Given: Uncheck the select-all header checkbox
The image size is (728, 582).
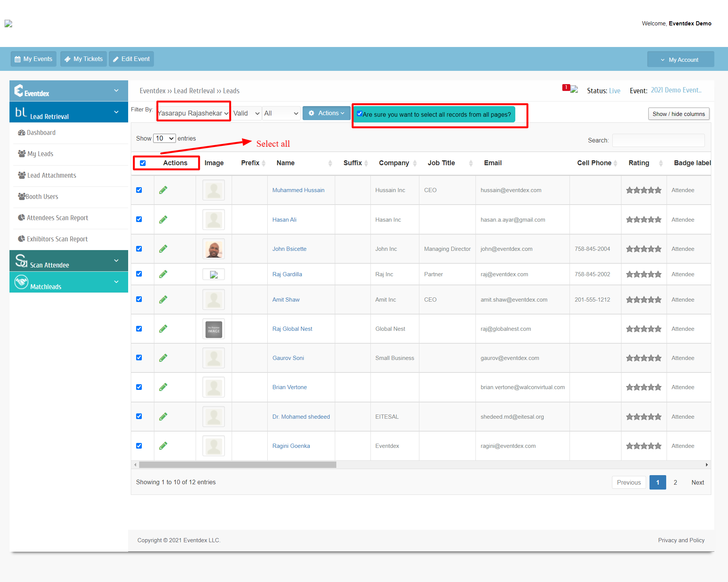Looking at the screenshot, I should coord(143,163).
